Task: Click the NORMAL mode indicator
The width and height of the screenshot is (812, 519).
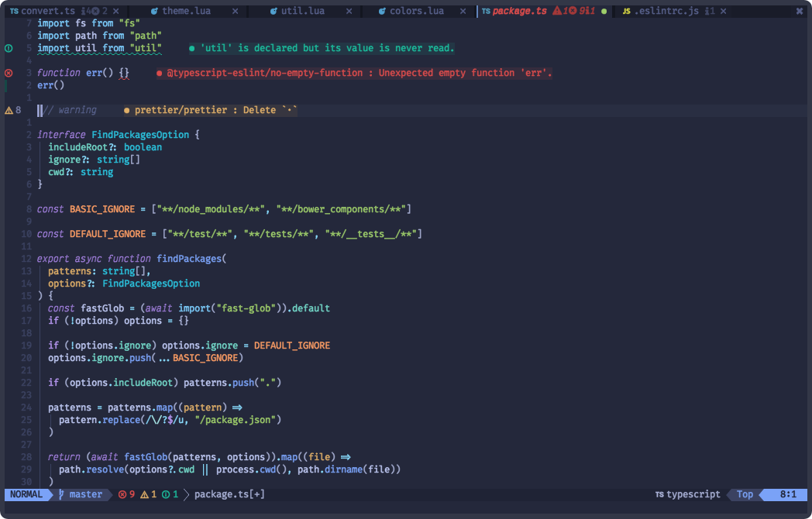Action: pyautogui.click(x=26, y=494)
